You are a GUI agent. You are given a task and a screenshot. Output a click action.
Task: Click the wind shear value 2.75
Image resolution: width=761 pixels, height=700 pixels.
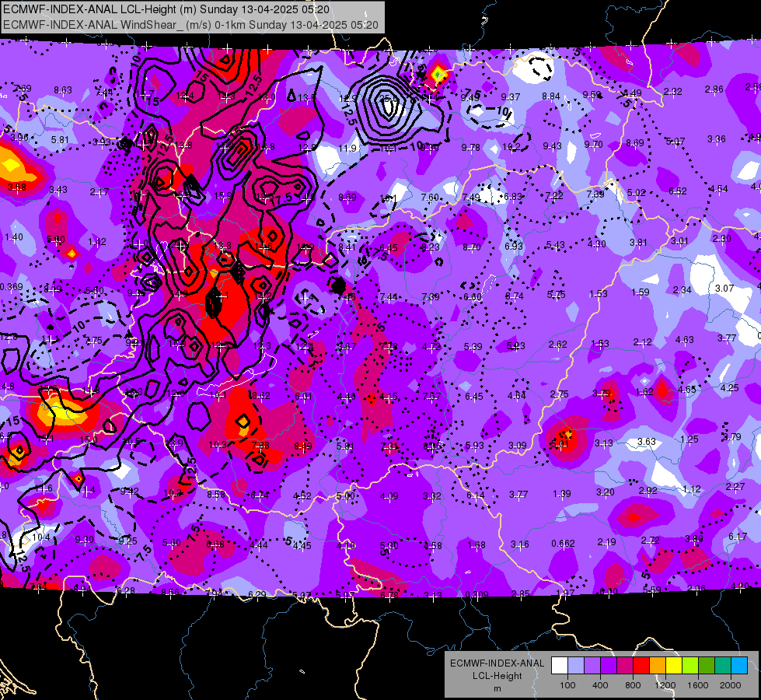[x=560, y=394]
